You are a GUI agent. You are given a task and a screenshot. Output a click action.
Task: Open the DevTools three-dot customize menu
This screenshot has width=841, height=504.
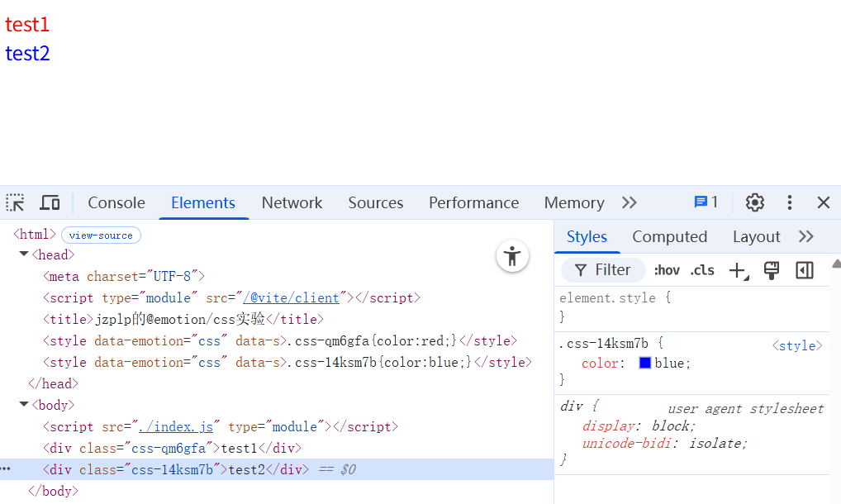tap(790, 202)
